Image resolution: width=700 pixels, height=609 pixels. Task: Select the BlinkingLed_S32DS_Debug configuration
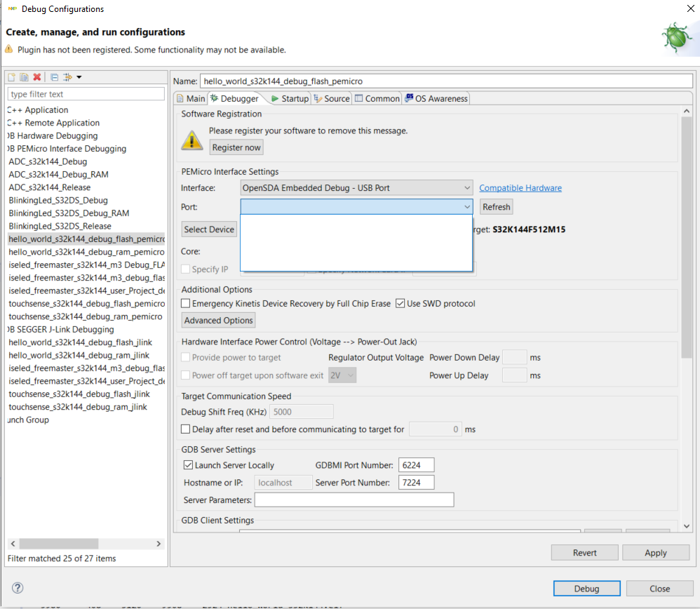[x=58, y=201]
